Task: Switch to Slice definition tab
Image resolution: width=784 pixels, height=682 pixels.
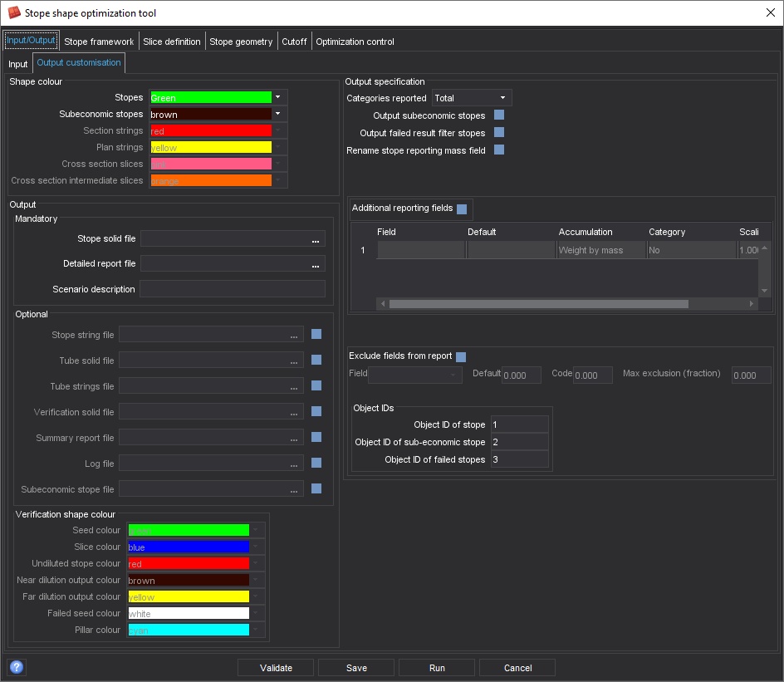Action: coord(171,42)
